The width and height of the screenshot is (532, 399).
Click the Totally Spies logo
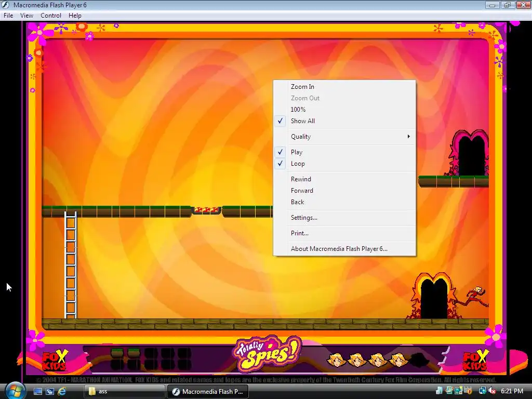tap(267, 354)
